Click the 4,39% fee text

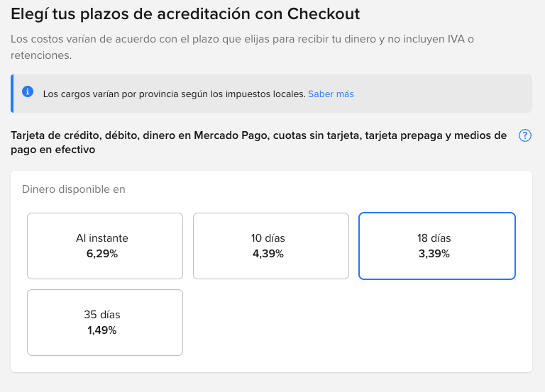268,254
